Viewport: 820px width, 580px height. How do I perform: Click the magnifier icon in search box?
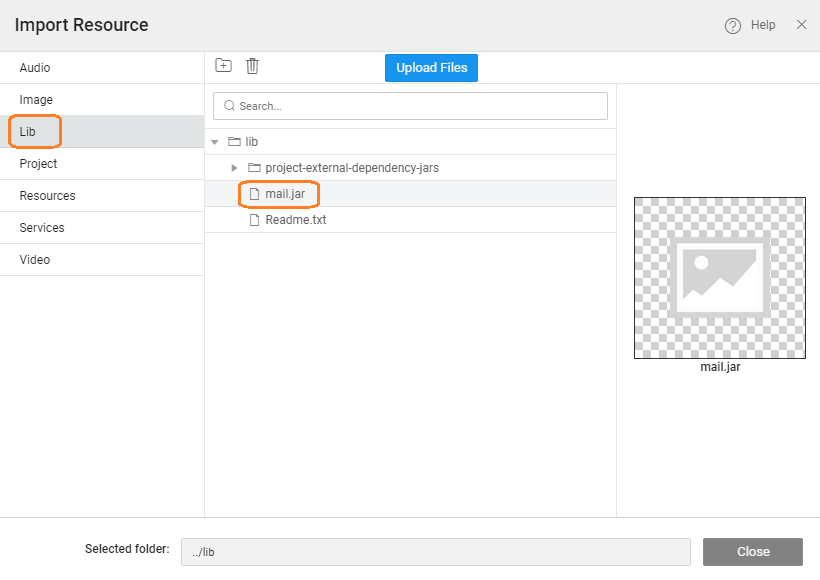229,106
